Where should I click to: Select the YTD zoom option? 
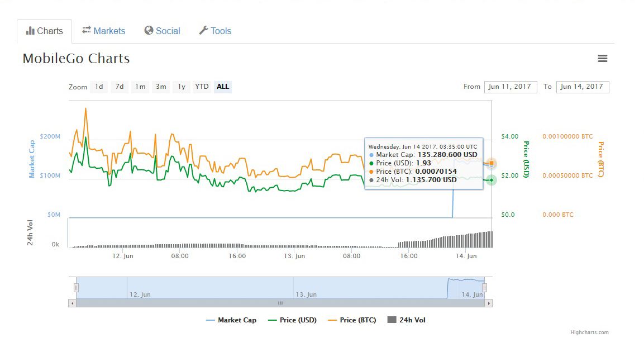click(202, 87)
